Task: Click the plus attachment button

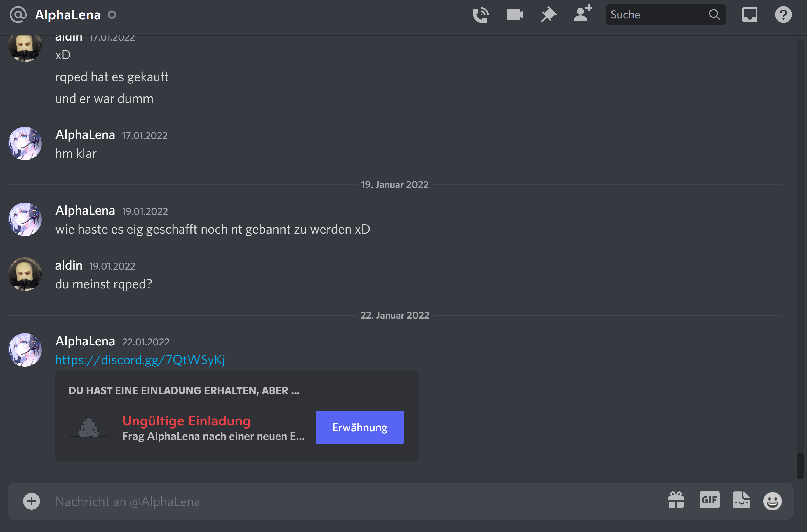Action: coord(32,501)
